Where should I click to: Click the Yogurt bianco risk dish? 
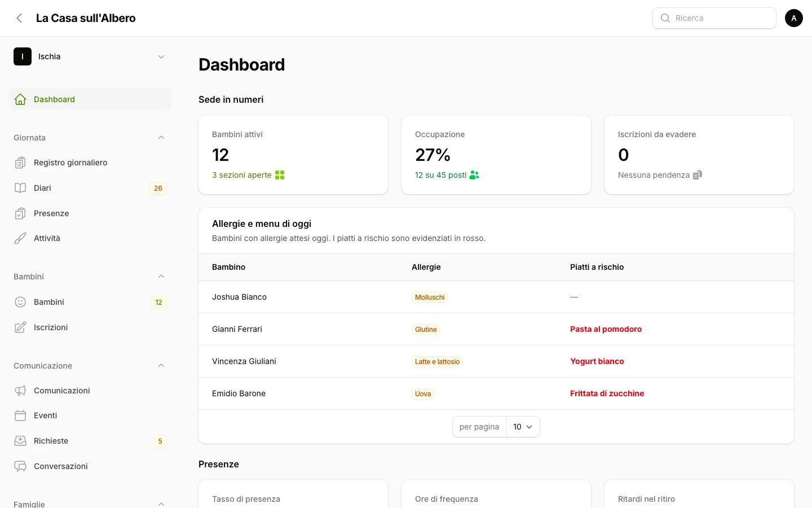[x=597, y=361]
